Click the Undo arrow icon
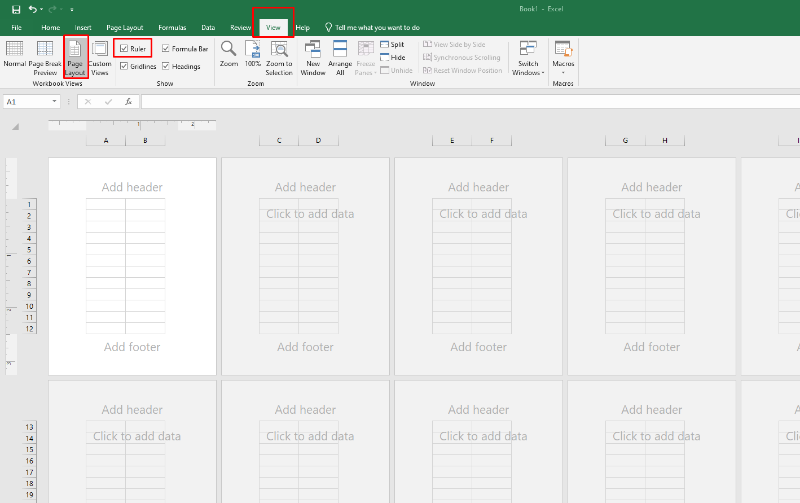The image size is (800, 503). 33,9
